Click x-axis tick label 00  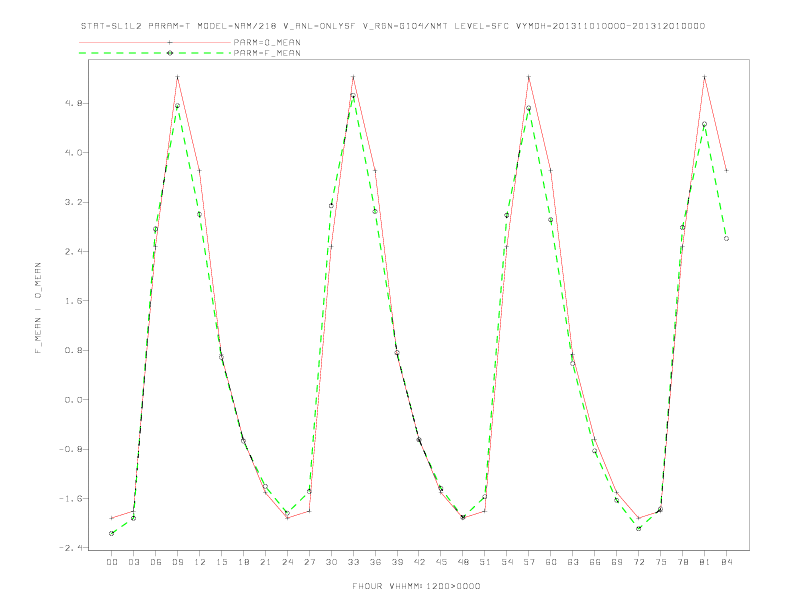112,562
